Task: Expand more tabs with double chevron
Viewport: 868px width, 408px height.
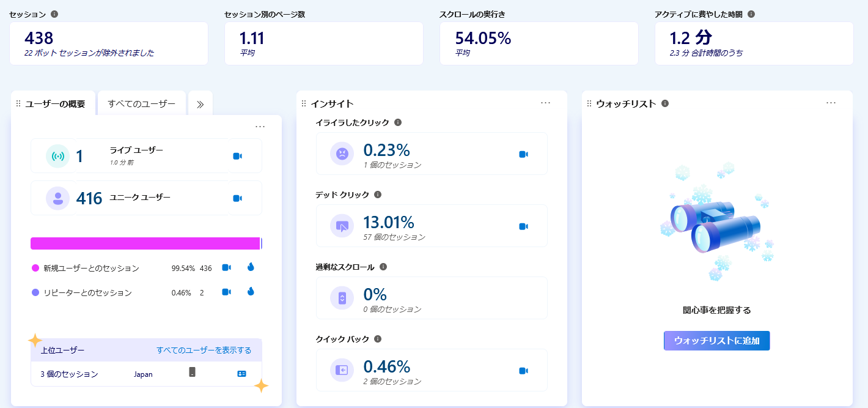Action: pyautogui.click(x=200, y=104)
